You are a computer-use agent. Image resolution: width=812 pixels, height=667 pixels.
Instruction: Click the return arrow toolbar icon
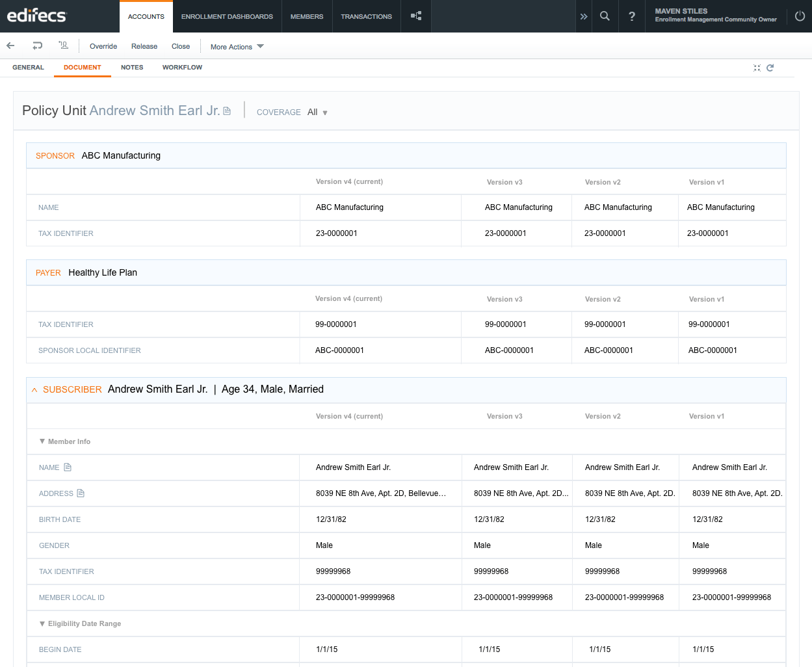click(x=37, y=46)
